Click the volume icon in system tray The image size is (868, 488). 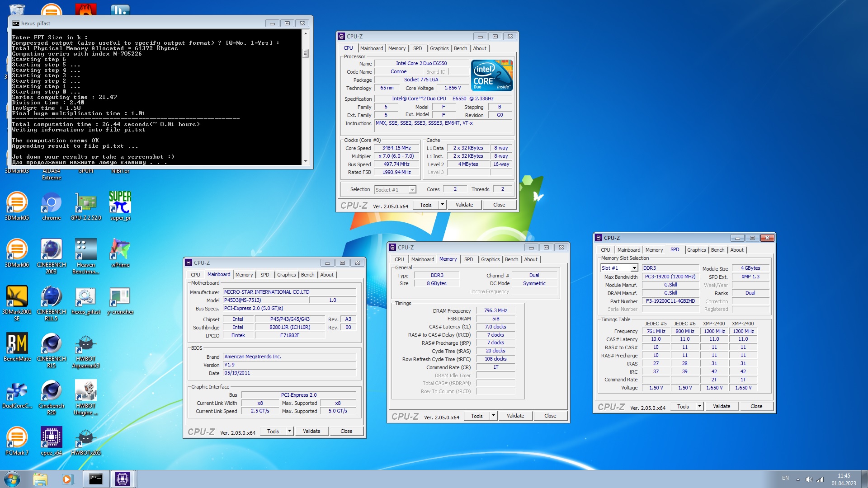(809, 479)
